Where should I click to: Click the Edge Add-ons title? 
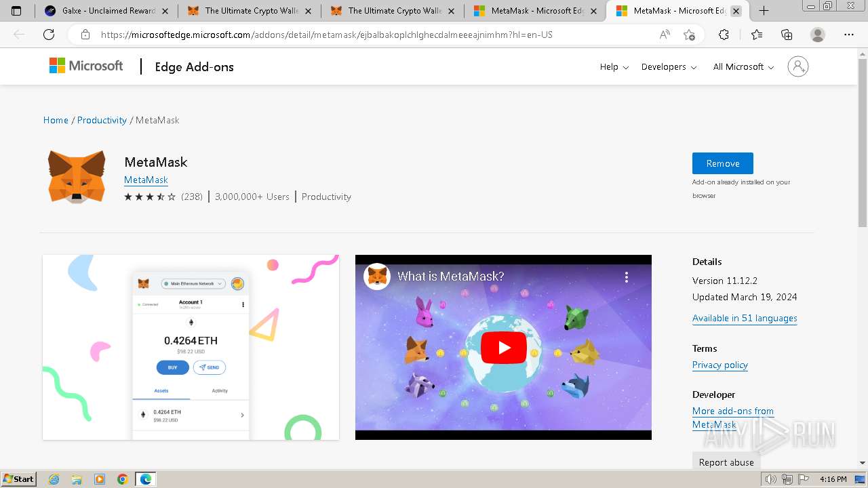click(x=195, y=66)
